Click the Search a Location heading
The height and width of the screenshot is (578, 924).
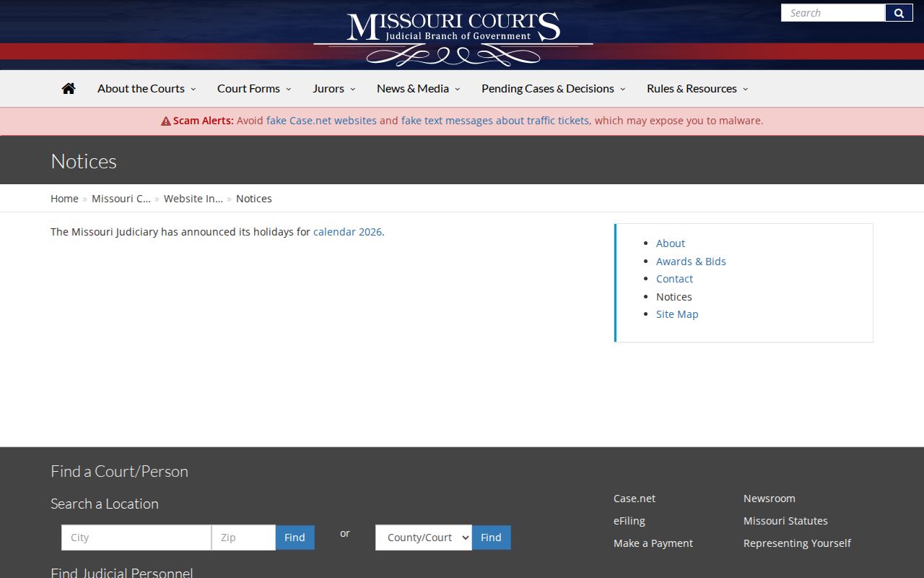pyautogui.click(x=105, y=504)
